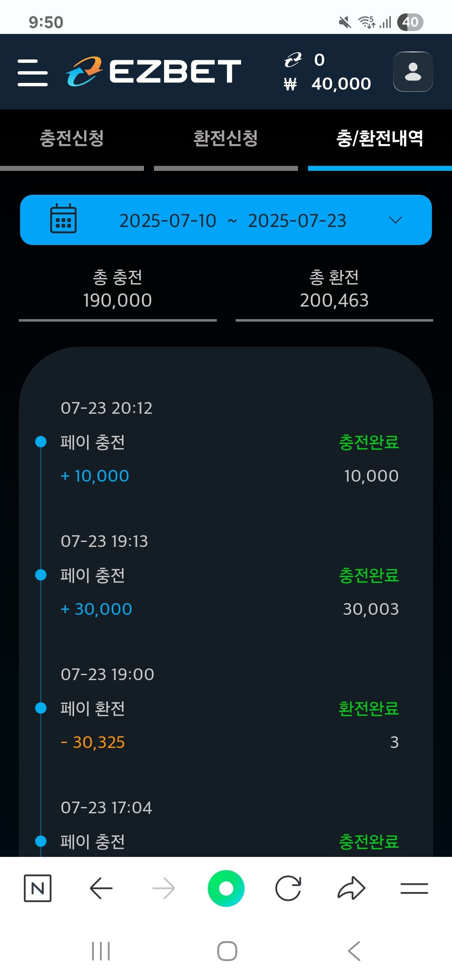Share the page using the share arrow

pyautogui.click(x=351, y=888)
